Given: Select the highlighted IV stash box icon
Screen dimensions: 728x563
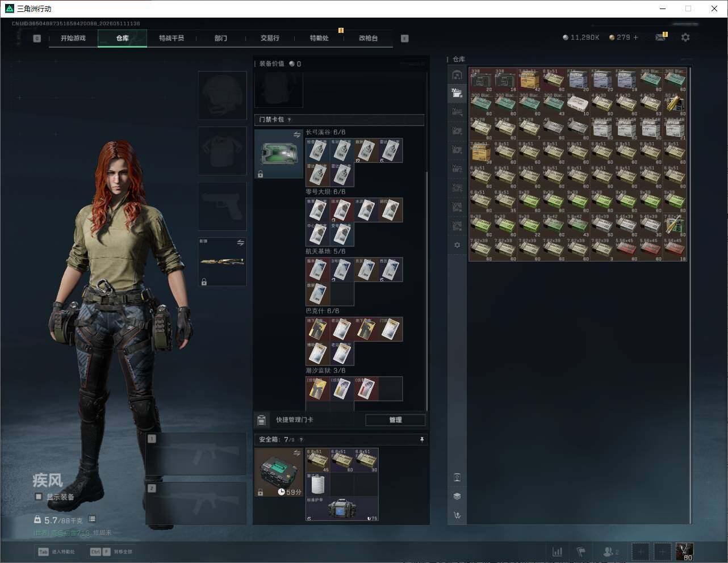Looking at the screenshot, I should click(457, 93).
